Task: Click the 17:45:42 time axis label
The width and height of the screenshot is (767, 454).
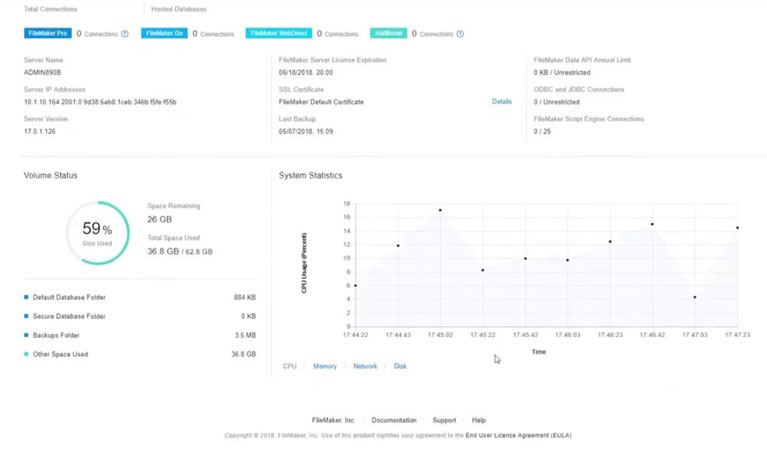Action: point(525,335)
